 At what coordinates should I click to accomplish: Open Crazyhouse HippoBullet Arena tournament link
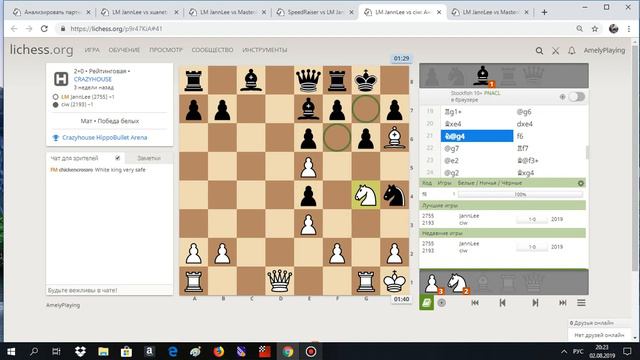click(x=104, y=138)
